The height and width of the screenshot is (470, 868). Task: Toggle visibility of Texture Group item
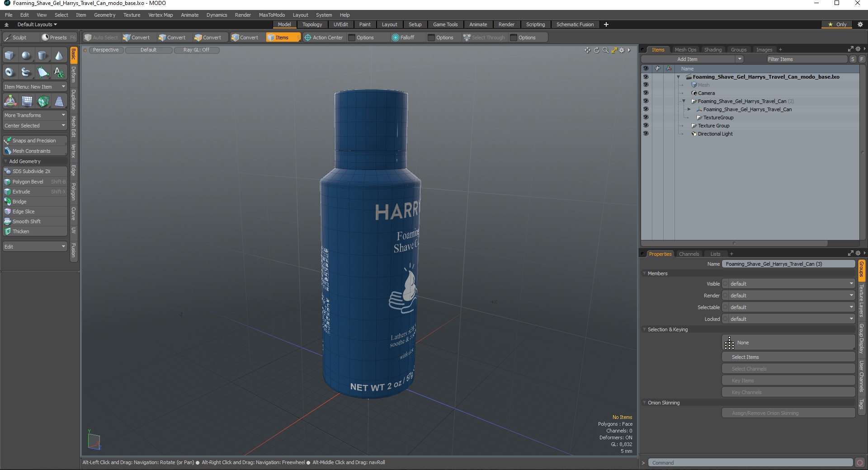point(646,126)
